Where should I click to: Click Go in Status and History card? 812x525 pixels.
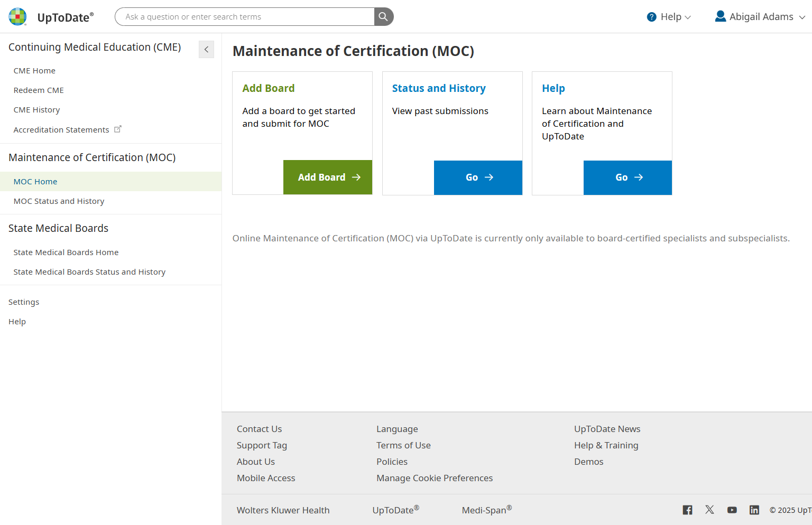coord(478,177)
